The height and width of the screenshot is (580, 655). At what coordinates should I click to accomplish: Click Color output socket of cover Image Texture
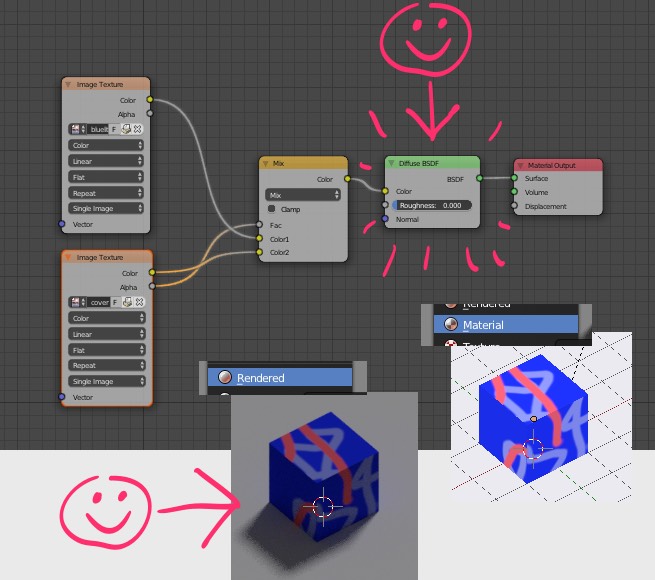(x=152, y=272)
